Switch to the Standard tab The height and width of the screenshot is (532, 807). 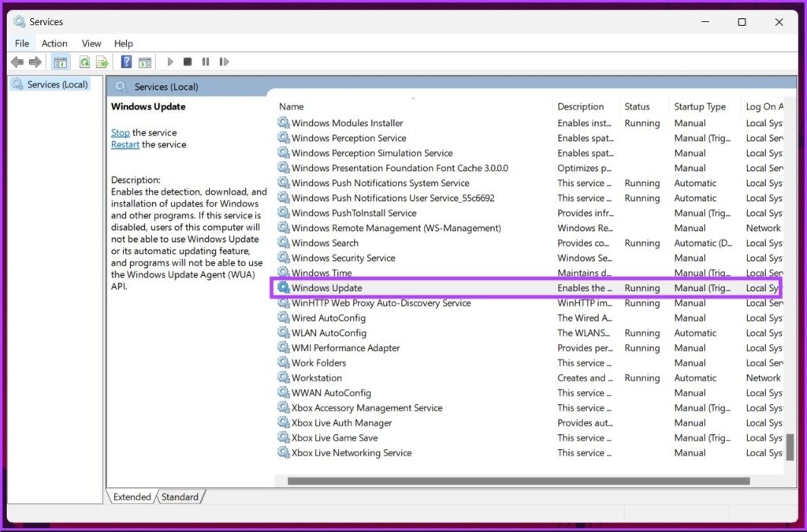click(x=180, y=497)
